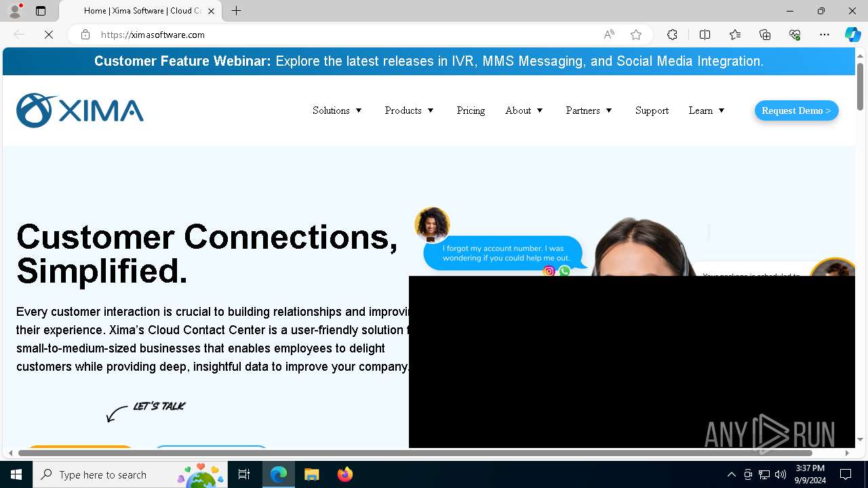Open the Solutions menu

[331, 110]
